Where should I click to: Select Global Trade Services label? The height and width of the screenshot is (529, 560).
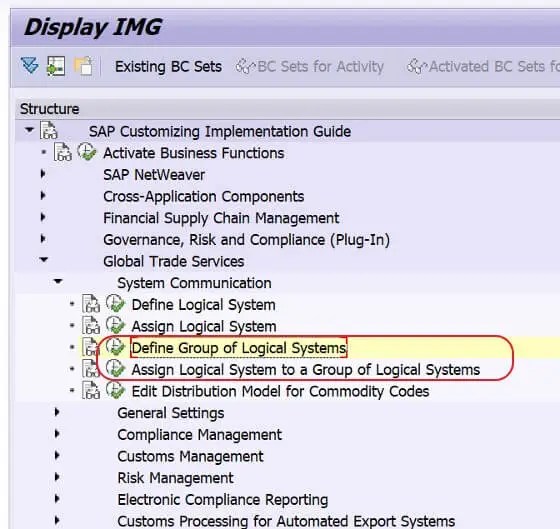[x=174, y=262]
